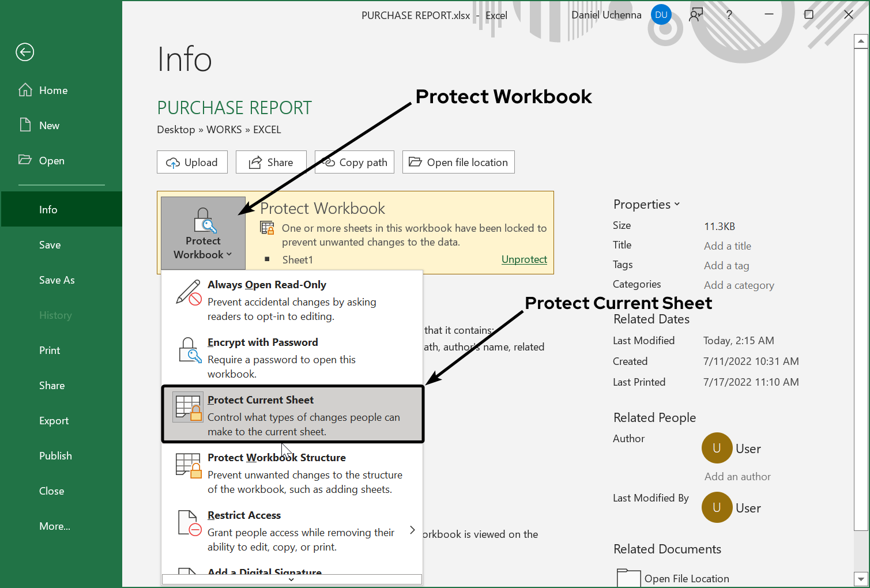Click the Unprotect link for Sheet1

point(523,259)
